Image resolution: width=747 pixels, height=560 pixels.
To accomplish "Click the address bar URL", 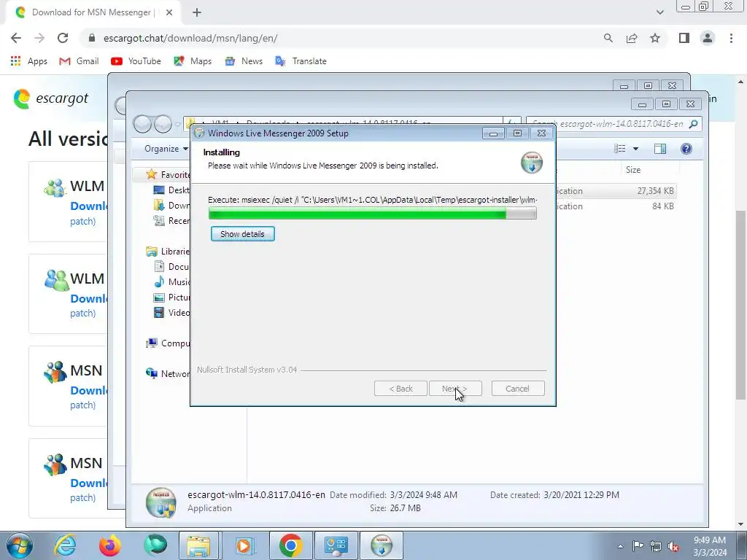I will coord(190,38).
